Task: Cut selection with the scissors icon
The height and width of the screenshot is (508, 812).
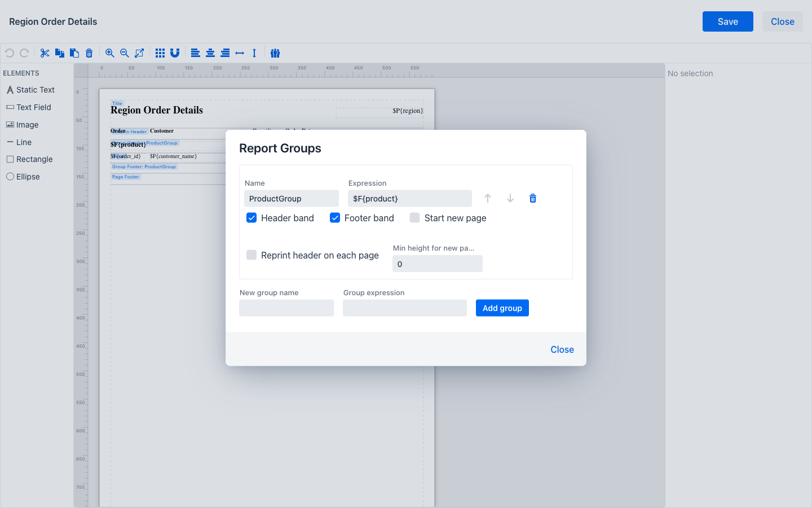Action: click(x=45, y=53)
